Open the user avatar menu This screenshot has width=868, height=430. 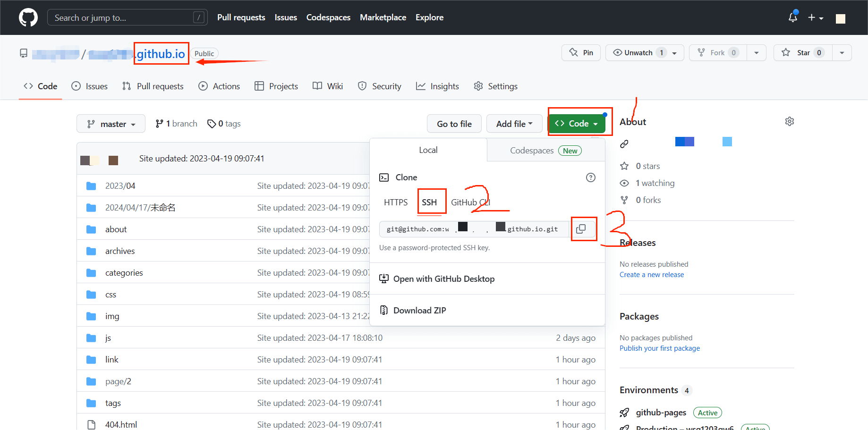pos(841,18)
